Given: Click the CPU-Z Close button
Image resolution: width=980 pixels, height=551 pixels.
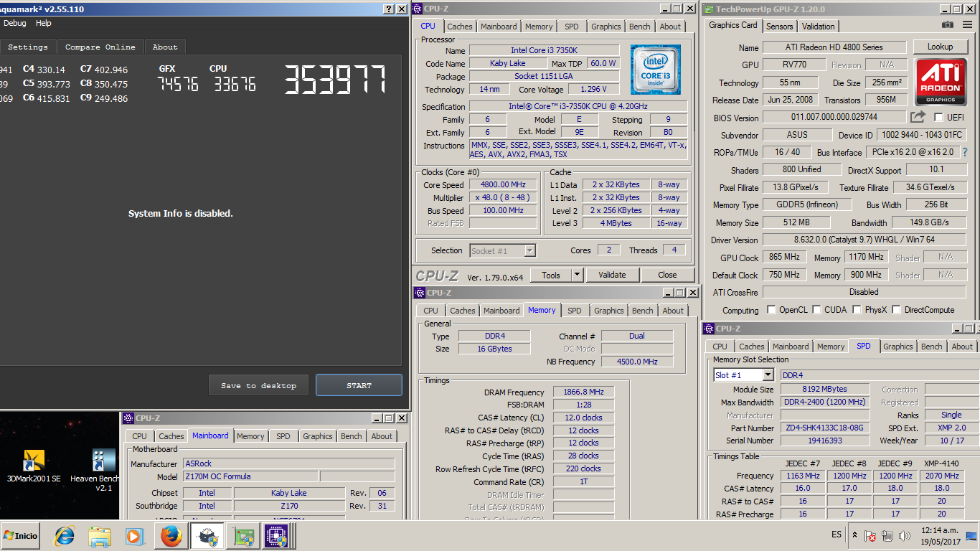Looking at the screenshot, I should point(667,275).
